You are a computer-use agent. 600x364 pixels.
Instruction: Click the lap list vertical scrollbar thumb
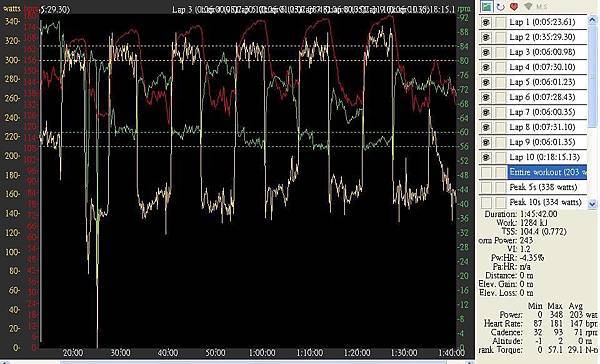(592, 75)
